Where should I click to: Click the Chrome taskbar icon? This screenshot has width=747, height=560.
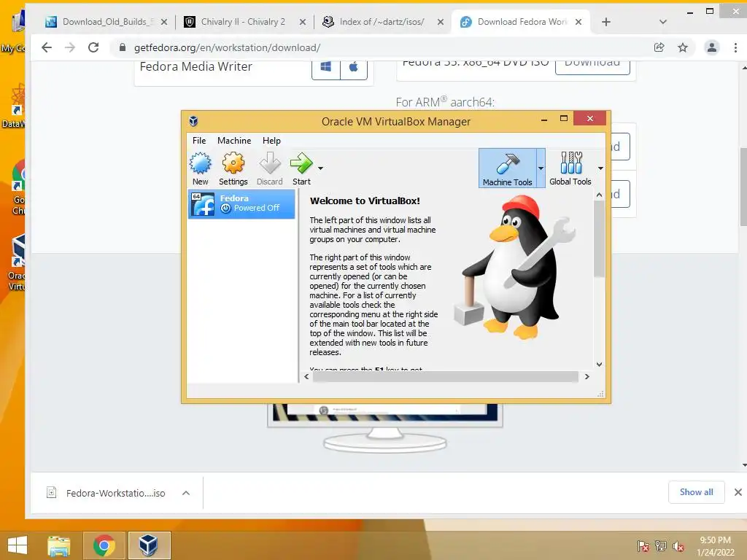pos(104,545)
